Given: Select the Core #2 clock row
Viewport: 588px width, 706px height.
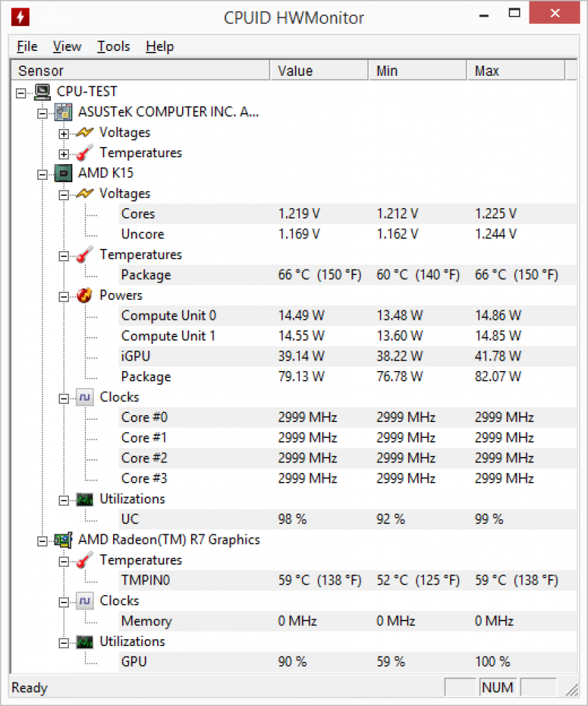Looking at the screenshot, I should point(347,458).
